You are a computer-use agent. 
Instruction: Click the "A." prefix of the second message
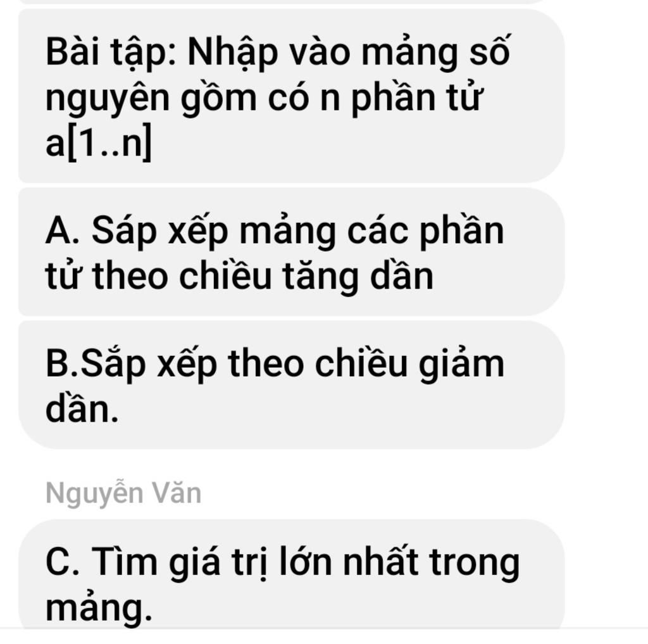tap(63, 230)
